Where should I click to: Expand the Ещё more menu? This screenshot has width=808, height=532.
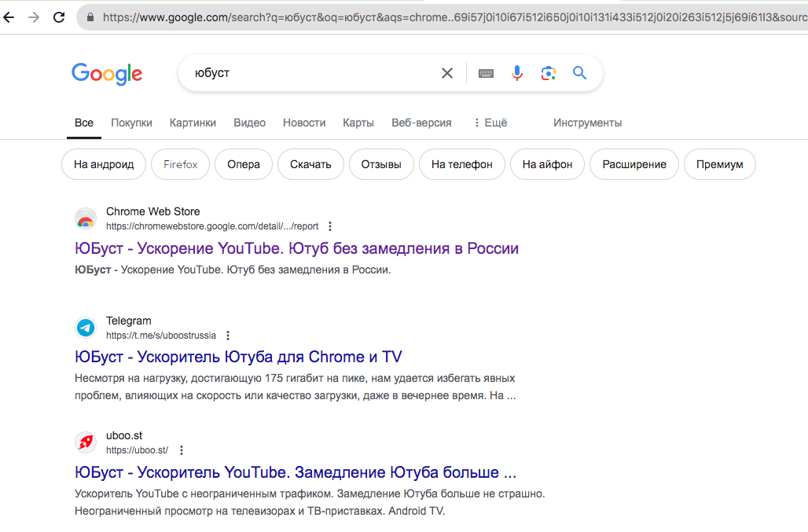pyautogui.click(x=490, y=123)
